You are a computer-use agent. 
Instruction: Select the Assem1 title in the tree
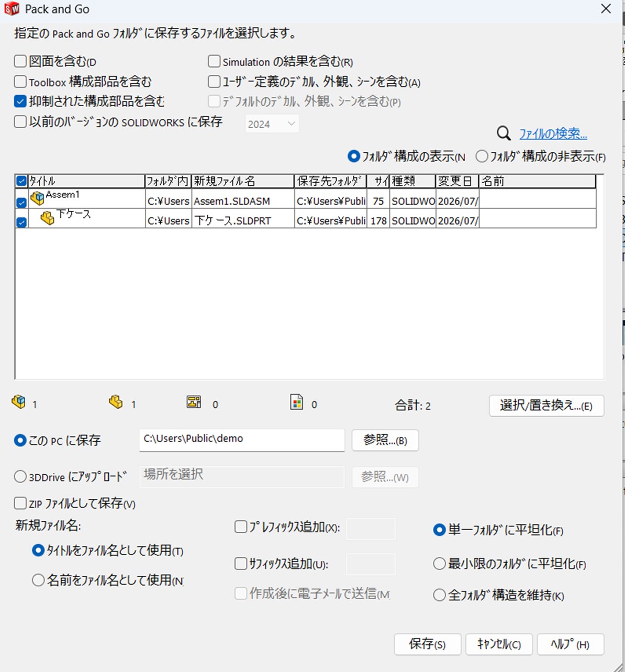[x=62, y=195]
